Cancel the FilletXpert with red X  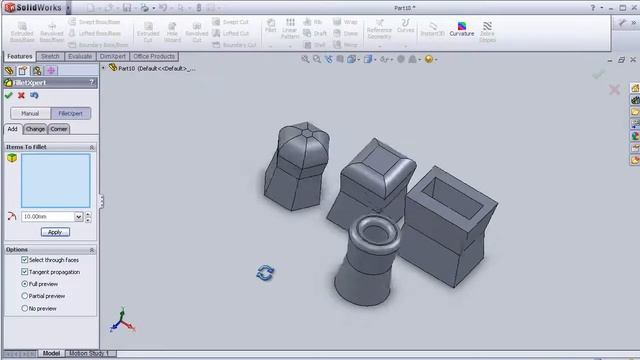tap(21, 95)
